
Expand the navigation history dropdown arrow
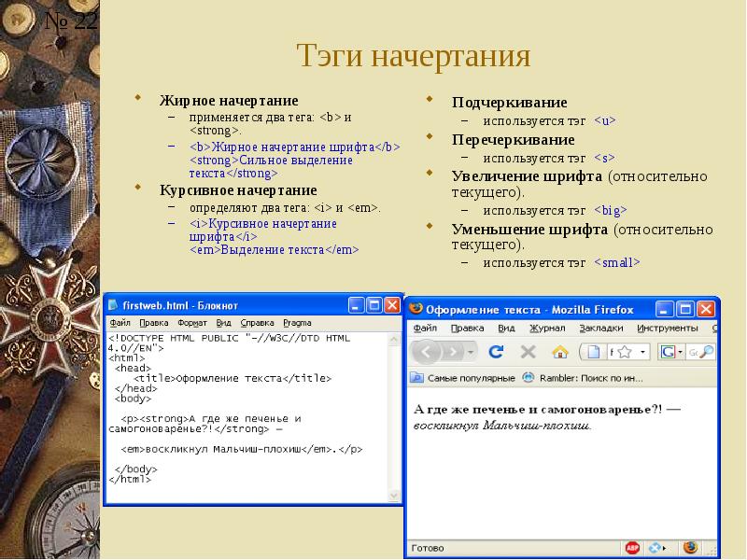(471, 353)
